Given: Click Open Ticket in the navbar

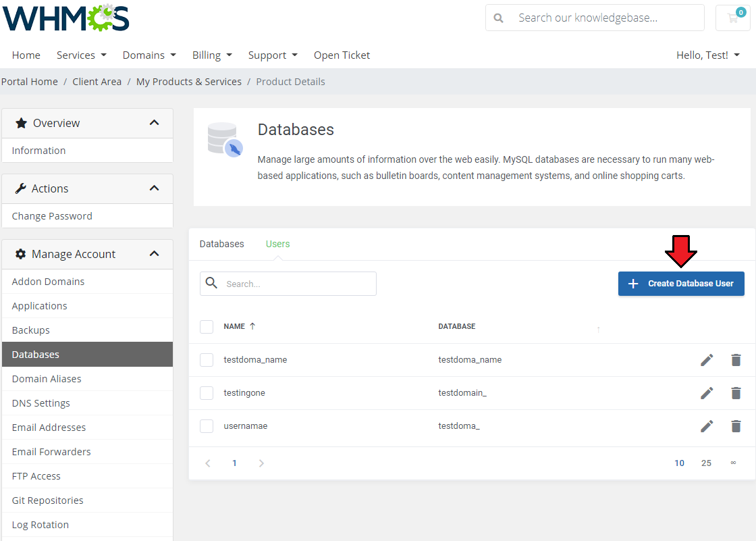Looking at the screenshot, I should 342,55.
